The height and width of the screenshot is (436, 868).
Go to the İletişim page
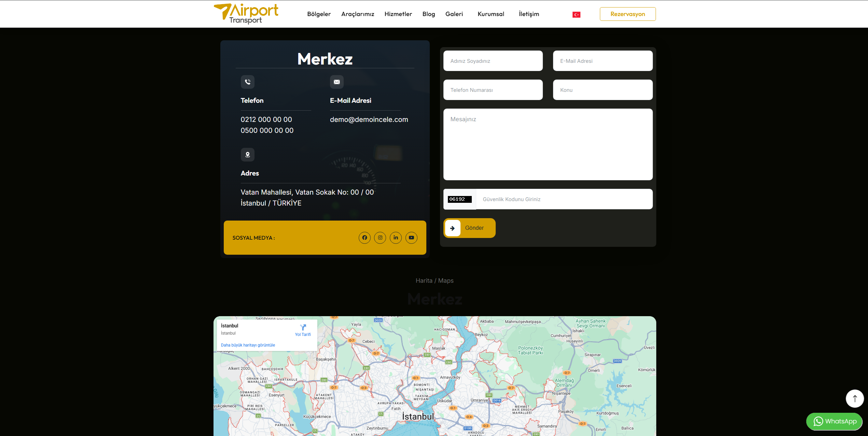[529, 14]
